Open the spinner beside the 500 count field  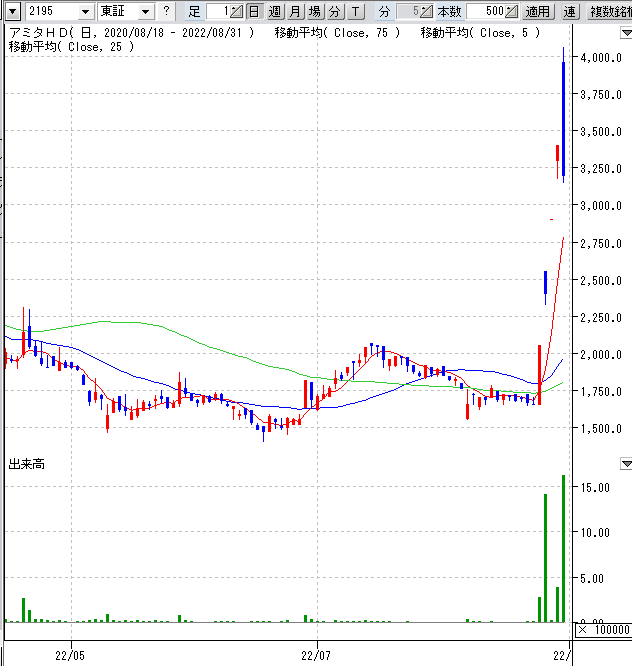click(x=512, y=11)
